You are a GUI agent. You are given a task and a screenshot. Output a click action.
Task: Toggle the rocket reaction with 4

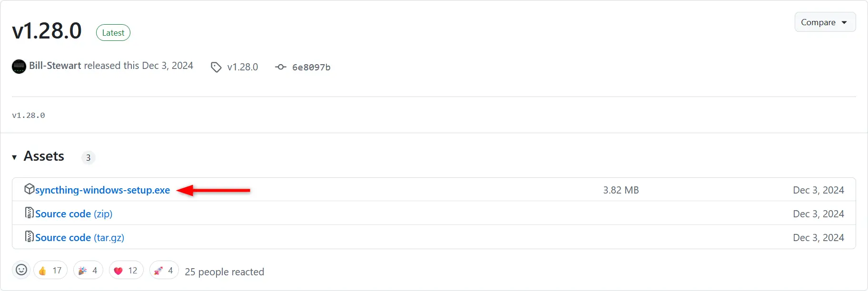(164, 270)
